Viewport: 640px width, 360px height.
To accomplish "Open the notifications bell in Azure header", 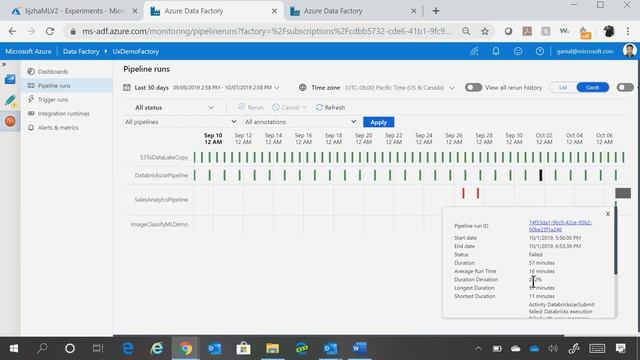I will (x=496, y=51).
